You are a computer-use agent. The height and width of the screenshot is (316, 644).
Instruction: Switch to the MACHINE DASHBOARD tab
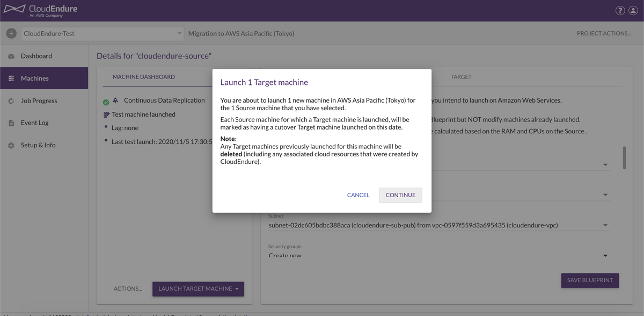pos(144,77)
